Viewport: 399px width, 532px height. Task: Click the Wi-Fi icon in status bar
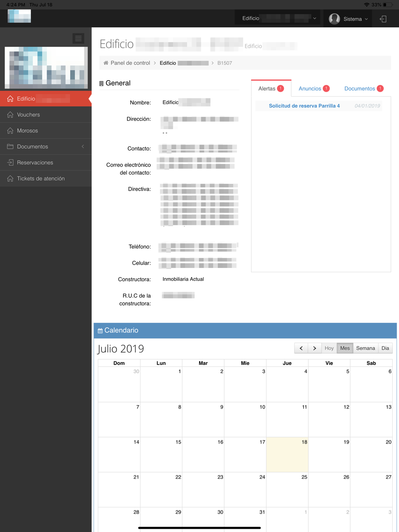[367, 5]
